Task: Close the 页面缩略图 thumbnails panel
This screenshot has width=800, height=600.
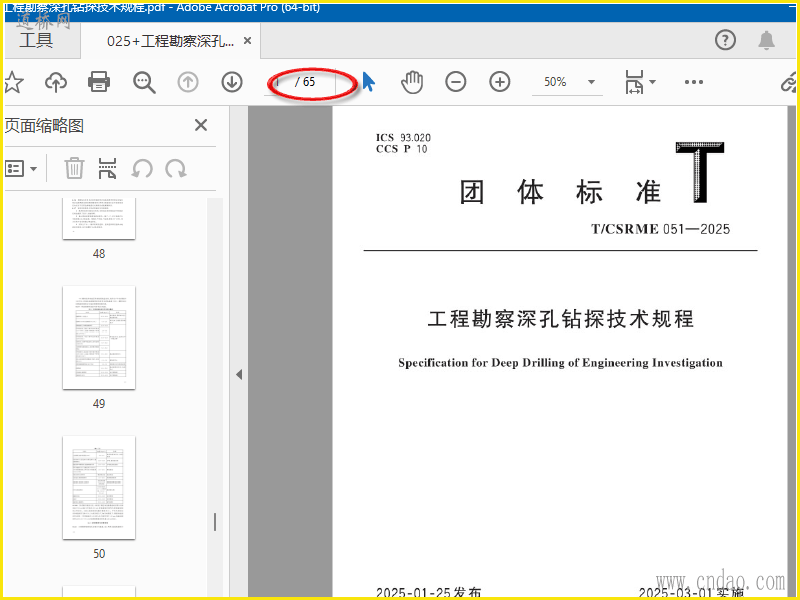Action: (x=201, y=125)
